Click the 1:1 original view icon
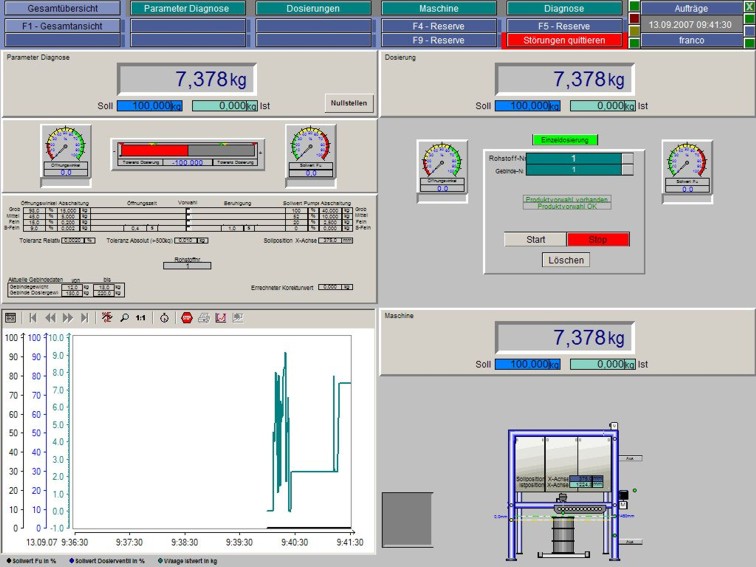The height and width of the screenshot is (567, 756). 140,317
